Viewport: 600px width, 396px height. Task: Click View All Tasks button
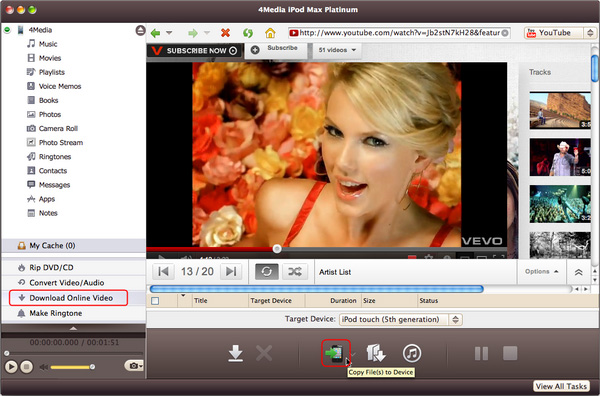[561, 386]
